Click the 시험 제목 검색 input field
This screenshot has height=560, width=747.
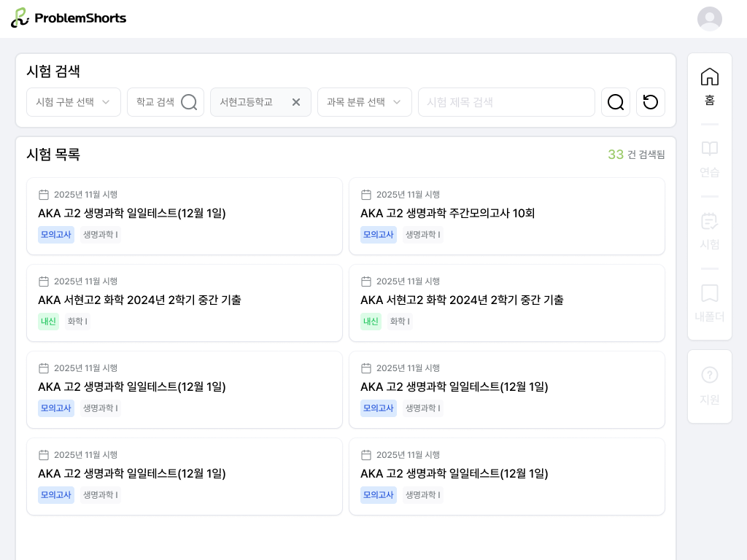506,102
